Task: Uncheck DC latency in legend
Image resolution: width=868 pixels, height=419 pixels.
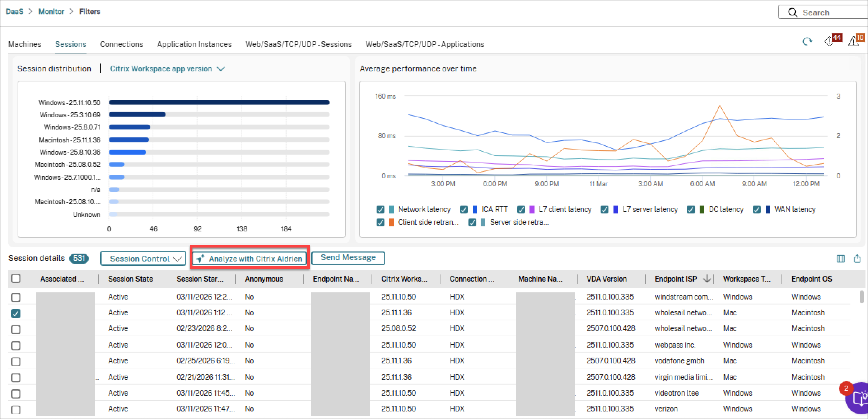Action: [x=691, y=209]
